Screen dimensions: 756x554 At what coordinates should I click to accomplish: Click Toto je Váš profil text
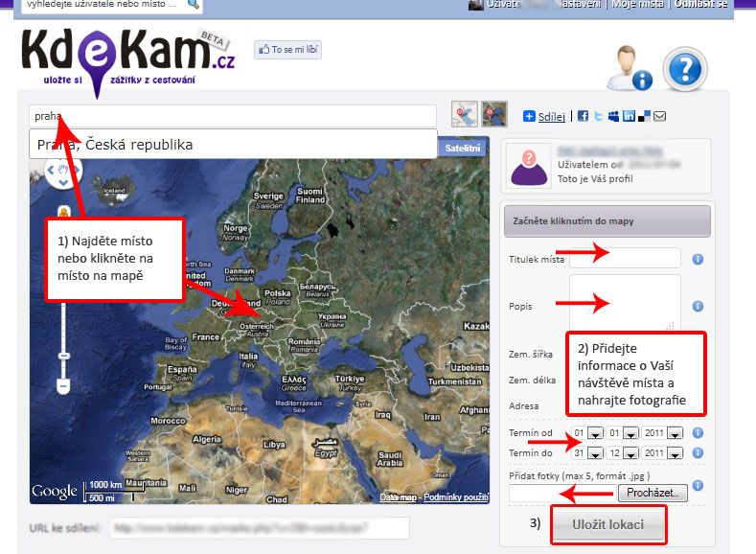click(x=595, y=179)
